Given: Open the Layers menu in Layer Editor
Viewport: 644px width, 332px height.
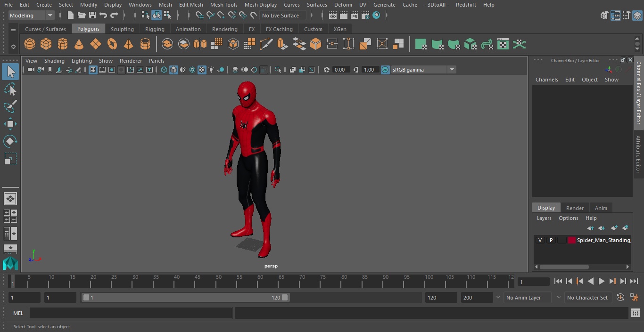Looking at the screenshot, I should click(544, 218).
